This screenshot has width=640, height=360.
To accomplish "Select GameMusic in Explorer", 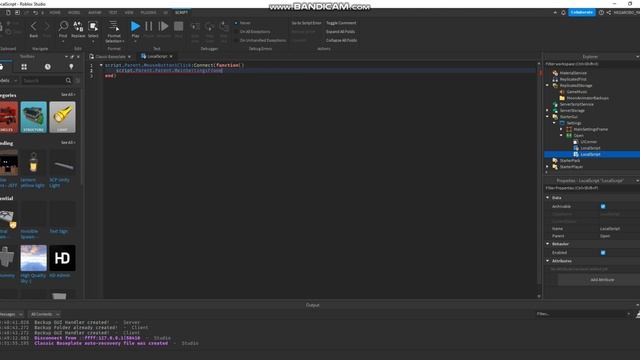I will click(577, 92).
